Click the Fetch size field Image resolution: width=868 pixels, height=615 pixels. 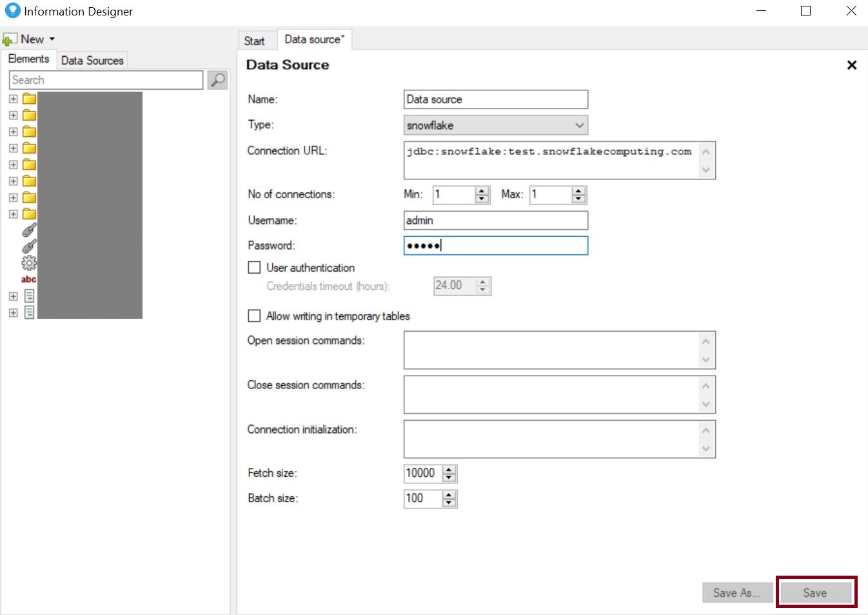click(x=423, y=474)
